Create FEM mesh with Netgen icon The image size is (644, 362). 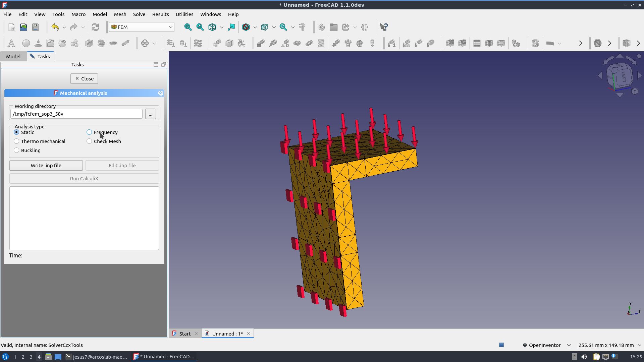pyautogui.click(x=450, y=43)
